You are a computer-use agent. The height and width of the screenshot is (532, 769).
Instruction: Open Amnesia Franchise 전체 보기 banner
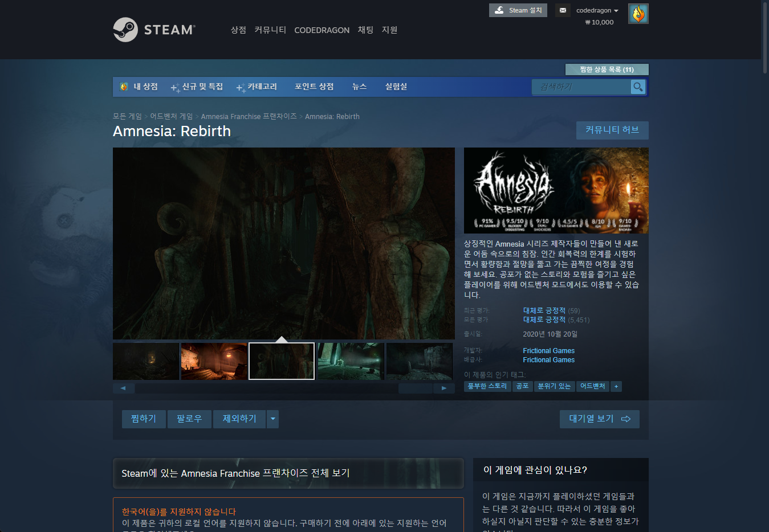288,473
